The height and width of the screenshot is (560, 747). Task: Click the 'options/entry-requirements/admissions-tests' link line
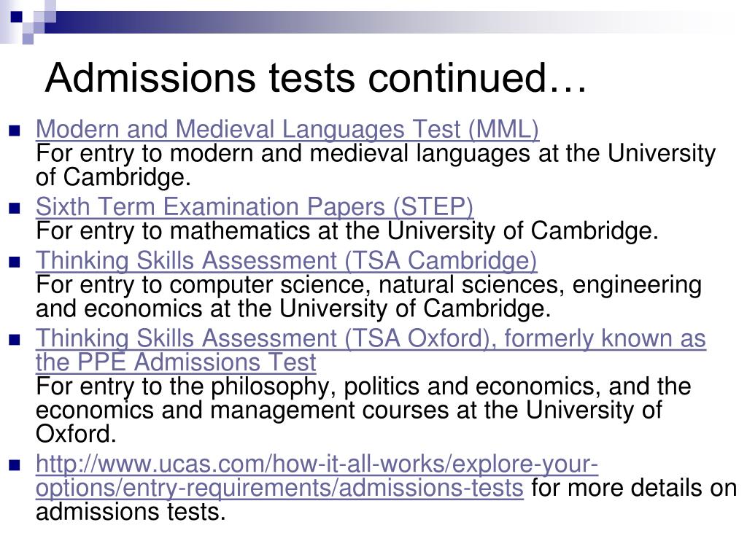(x=279, y=488)
